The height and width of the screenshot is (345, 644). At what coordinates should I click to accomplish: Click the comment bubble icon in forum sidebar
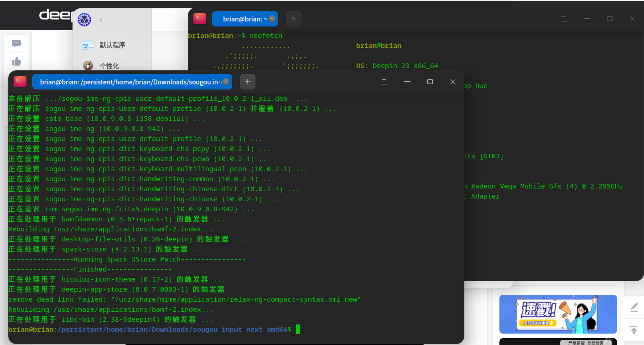[x=16, y=43]
